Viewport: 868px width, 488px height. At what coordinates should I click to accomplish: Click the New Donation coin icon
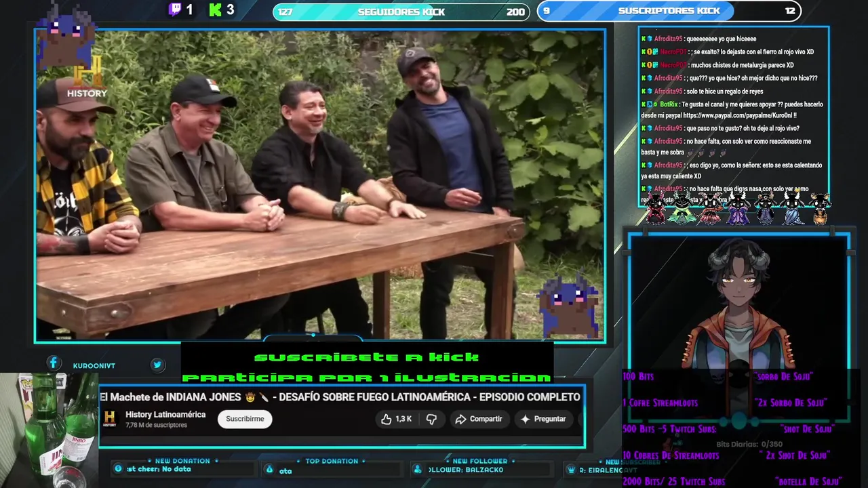click(119, 469)
